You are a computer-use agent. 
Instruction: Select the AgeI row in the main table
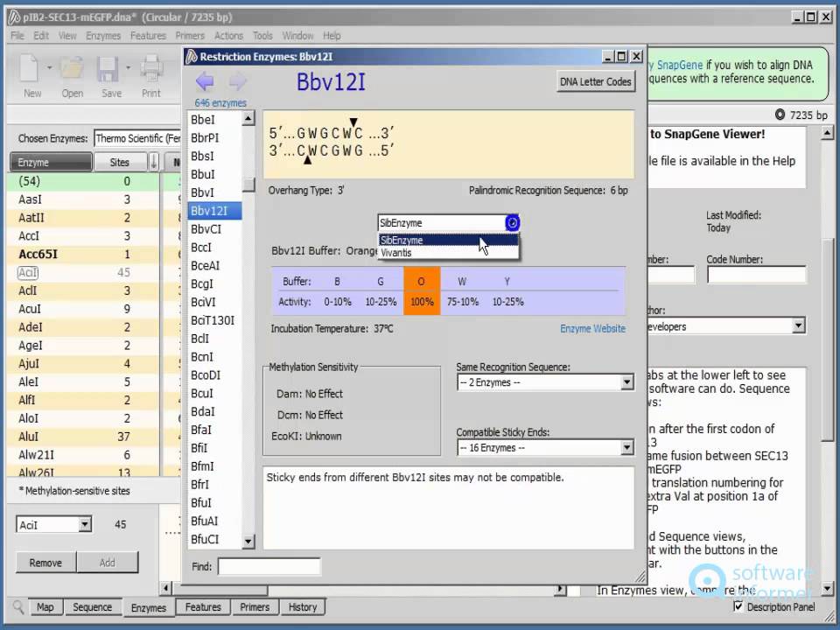[x=83, y=345]
